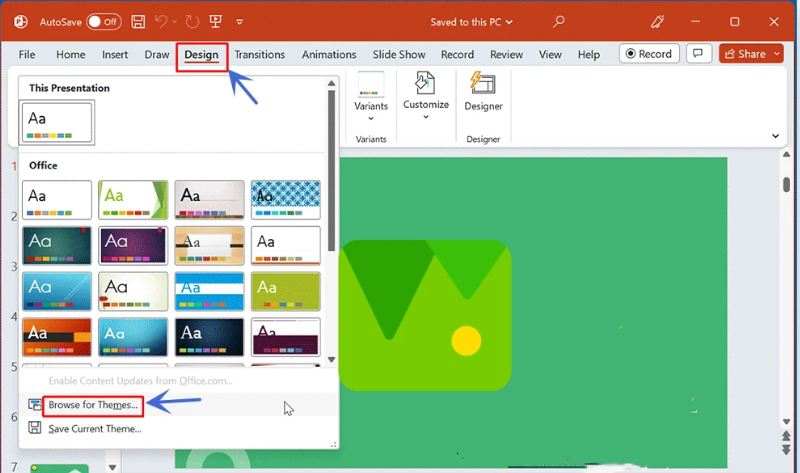Go to previous slide double arrow

[786, 436]
